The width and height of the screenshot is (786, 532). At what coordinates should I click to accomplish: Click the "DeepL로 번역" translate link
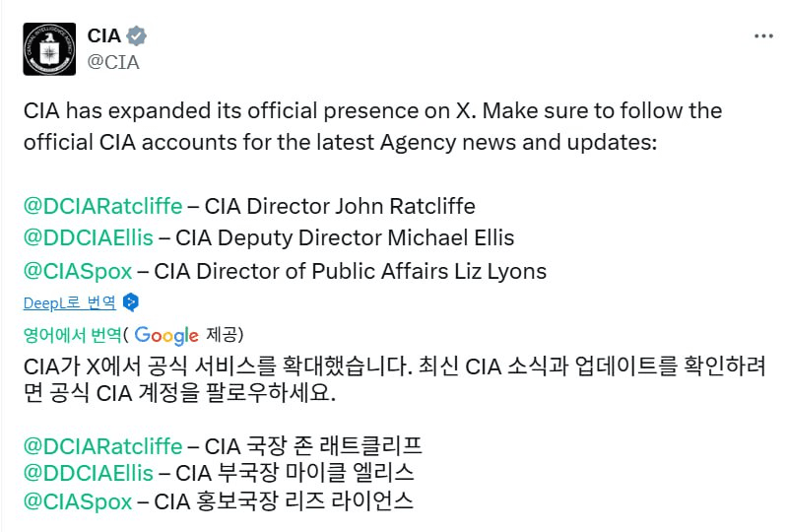pyautogui.click(x=70, y=302)
